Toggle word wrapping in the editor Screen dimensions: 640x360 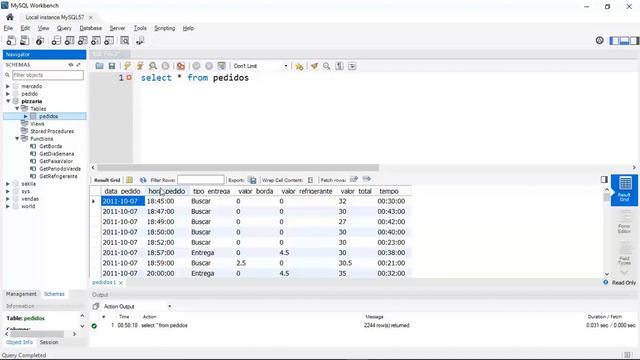[x=352, y=66]
